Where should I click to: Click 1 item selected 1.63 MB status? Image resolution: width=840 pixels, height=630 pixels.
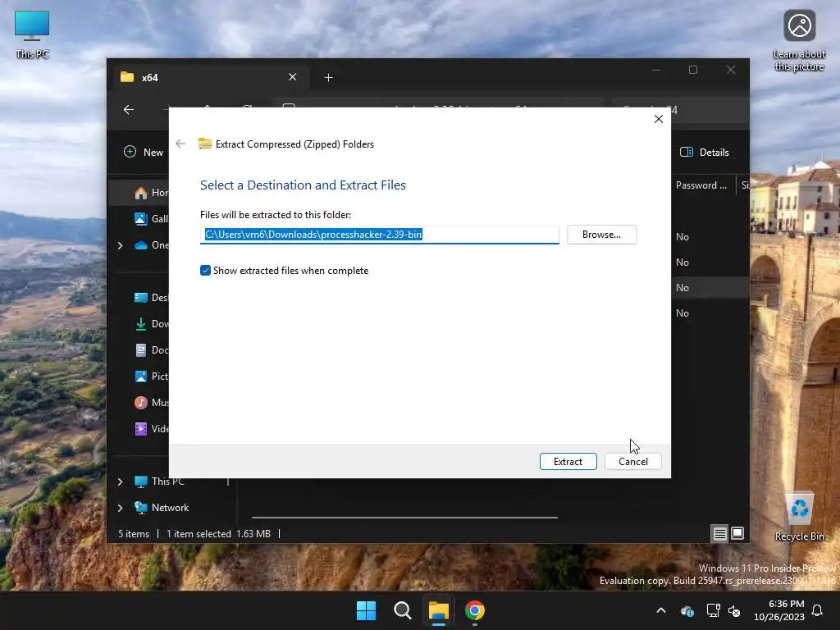(218, 534)
